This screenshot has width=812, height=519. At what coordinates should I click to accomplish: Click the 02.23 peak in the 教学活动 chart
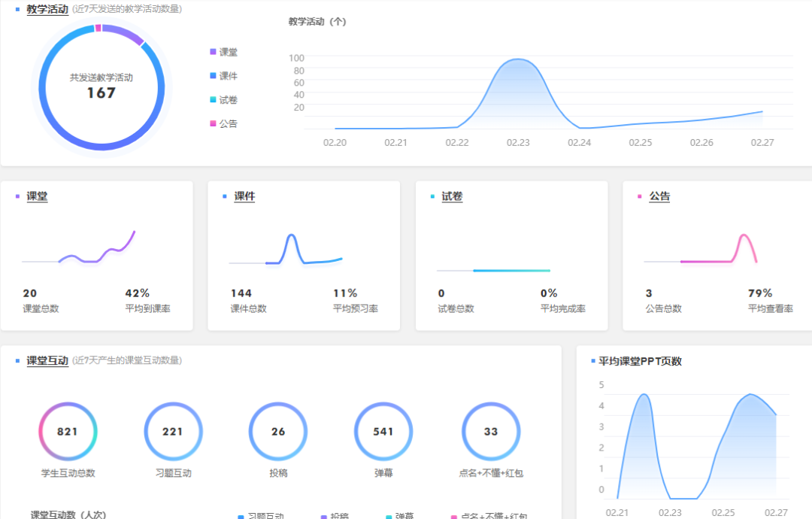(x=518, y=60)
